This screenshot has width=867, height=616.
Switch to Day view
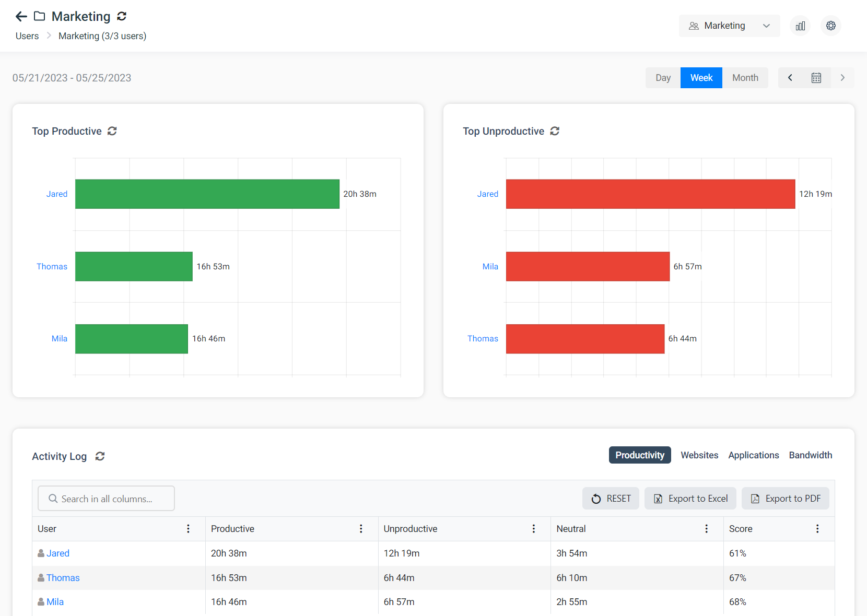[x=663, y=78]
